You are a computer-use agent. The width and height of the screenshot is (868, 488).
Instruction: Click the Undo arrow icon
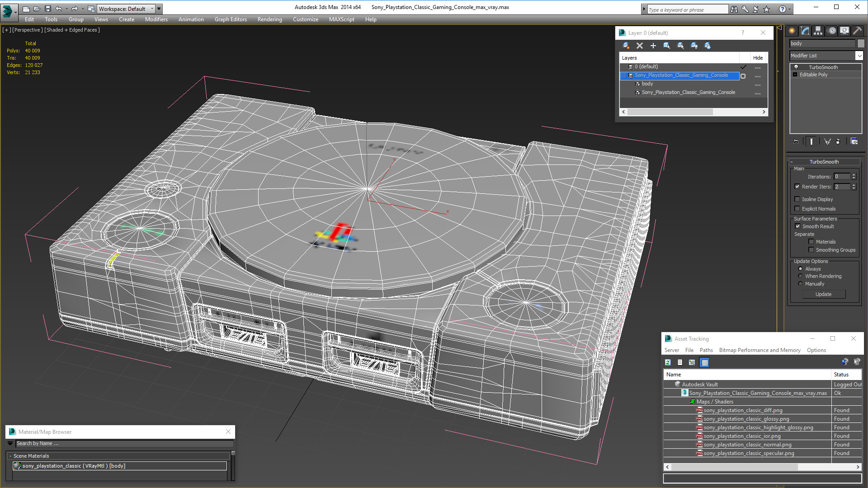click(59, 9)
